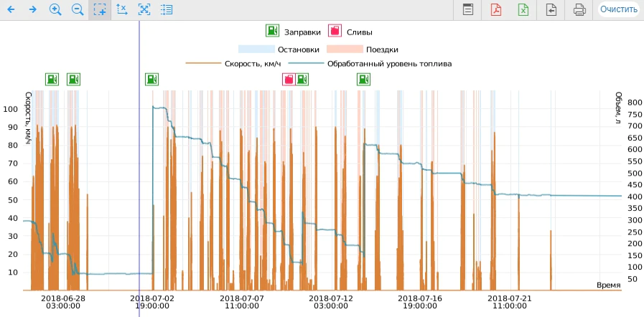This screenshot has height=317, width=644.
Task: Zoom in with magnifier plus icon
Action: tap(55, 9)
